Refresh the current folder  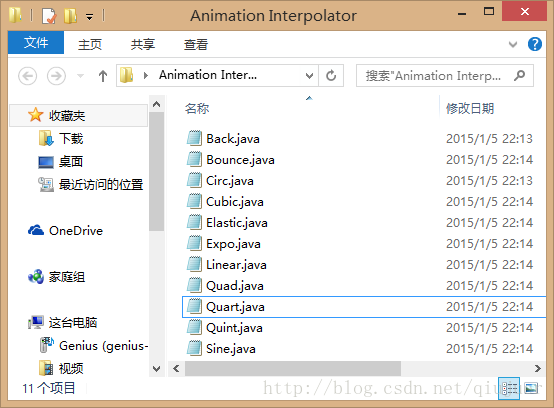coord(331,76)
